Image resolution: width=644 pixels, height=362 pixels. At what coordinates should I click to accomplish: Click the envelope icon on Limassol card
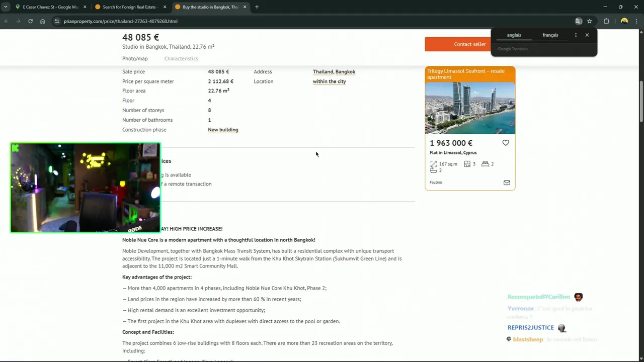click(x=507, y=183)
